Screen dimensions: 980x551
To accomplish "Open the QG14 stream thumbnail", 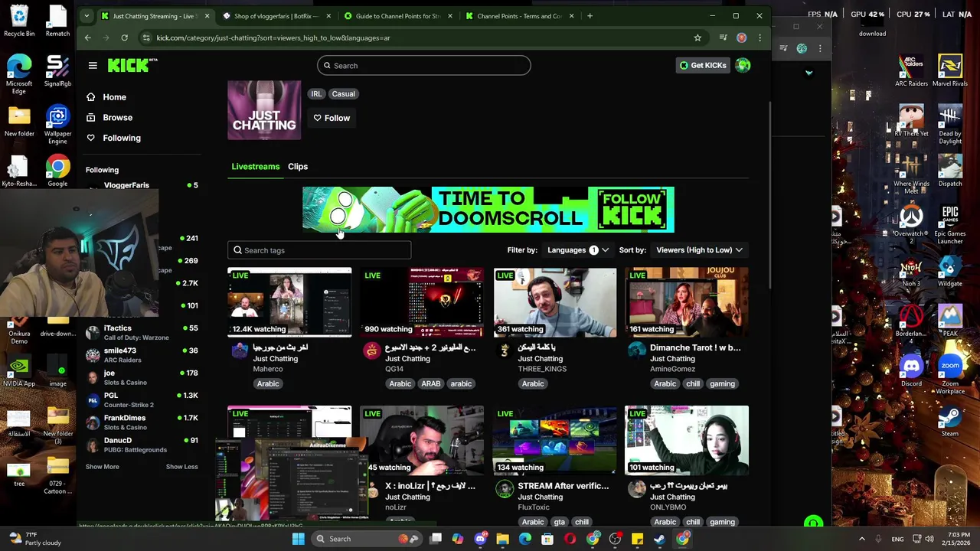I will click(x=422, y=302).
